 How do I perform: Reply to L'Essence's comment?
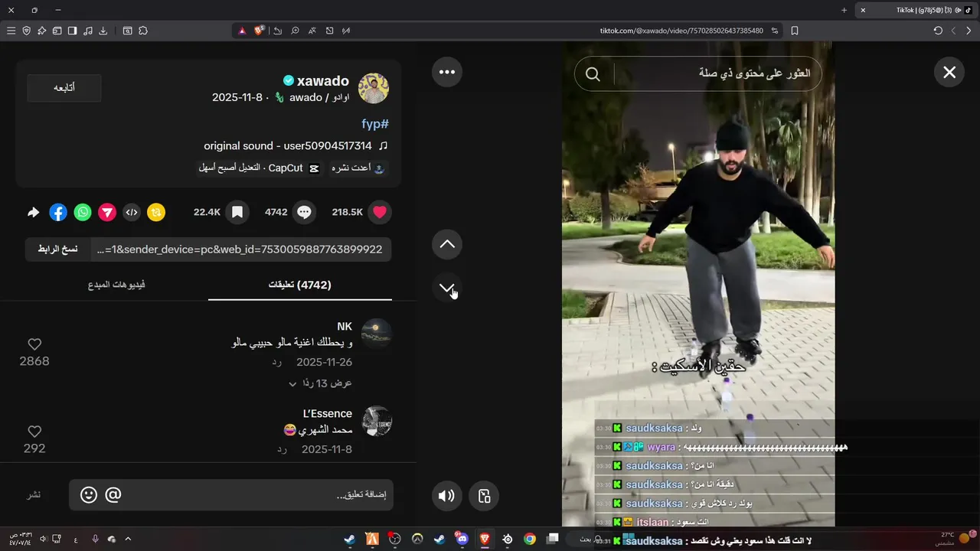[283, 449]
